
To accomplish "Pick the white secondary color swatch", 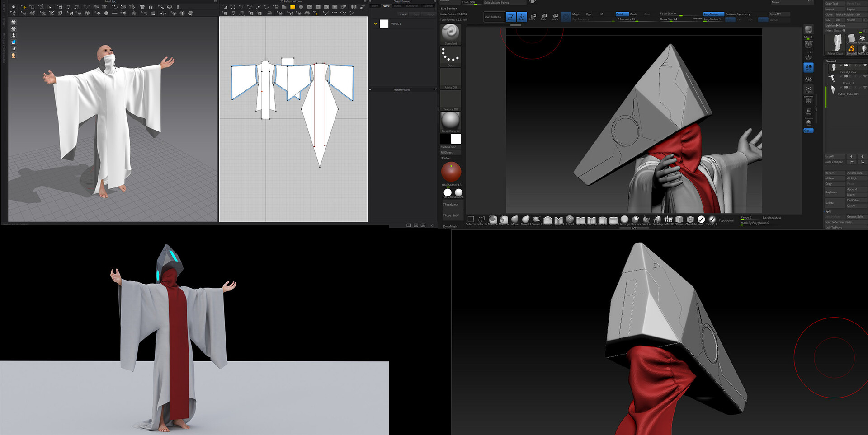I will (x=456, y=139).
